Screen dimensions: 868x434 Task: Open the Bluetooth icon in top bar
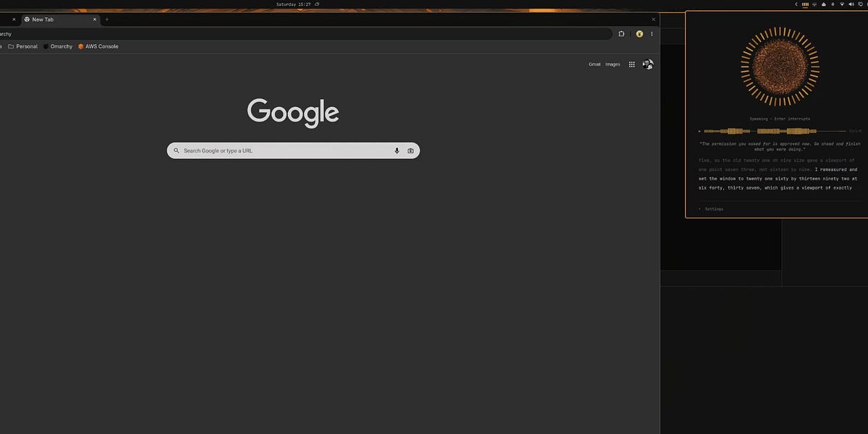tap(833, 4)
